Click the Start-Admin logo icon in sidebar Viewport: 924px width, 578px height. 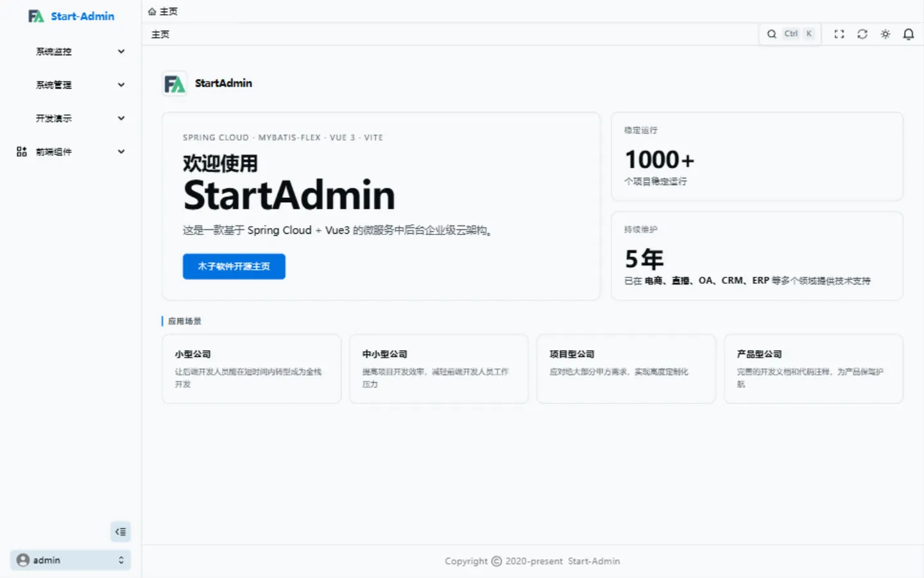pos(36,16)
